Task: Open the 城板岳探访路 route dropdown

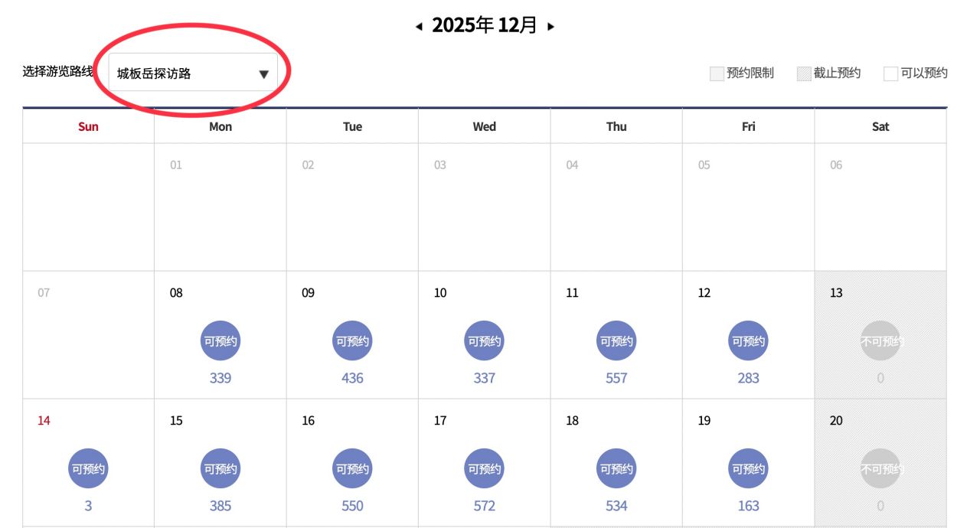Action: click(x=192, y=73)
